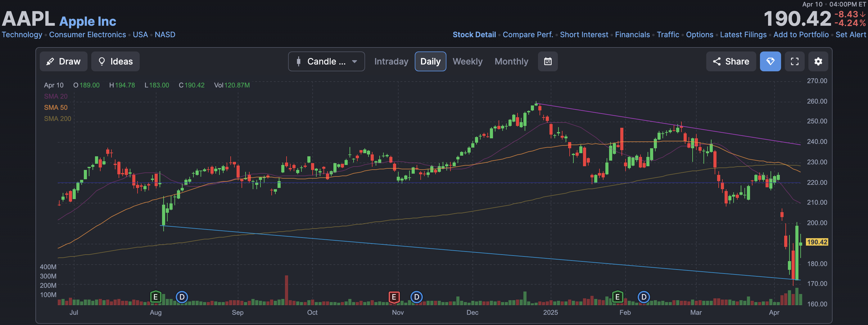This screenshot has height=325, width=868.
Task: Click the share icon in Share button
Action: point(717,61)
